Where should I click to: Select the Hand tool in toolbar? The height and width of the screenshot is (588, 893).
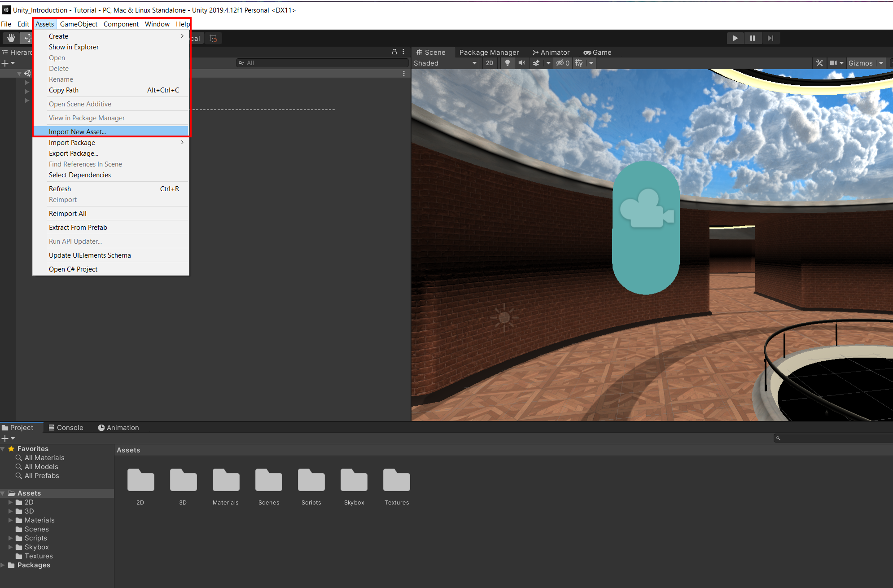(x=11, y=38)
